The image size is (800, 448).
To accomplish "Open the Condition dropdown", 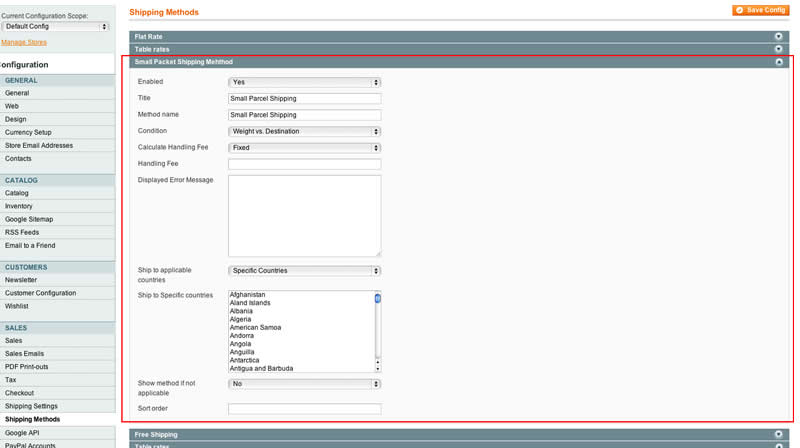I will pos(304,131).
